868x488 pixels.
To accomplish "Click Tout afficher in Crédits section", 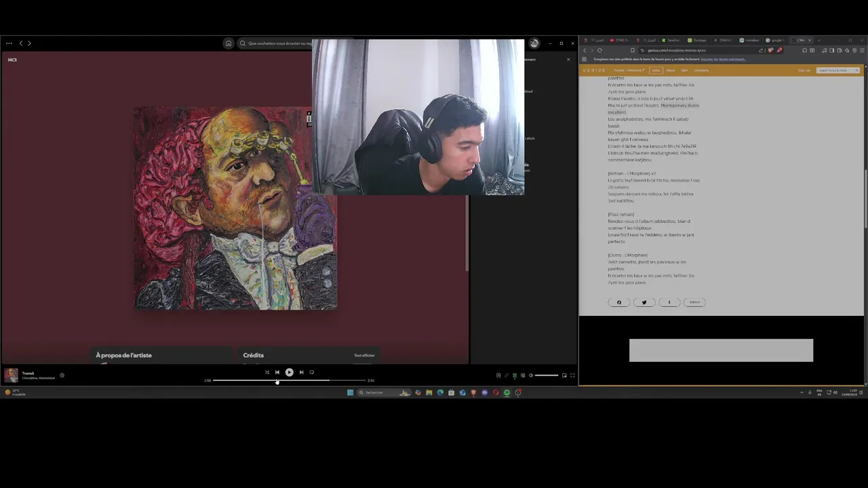I will [x=364, y=355].
